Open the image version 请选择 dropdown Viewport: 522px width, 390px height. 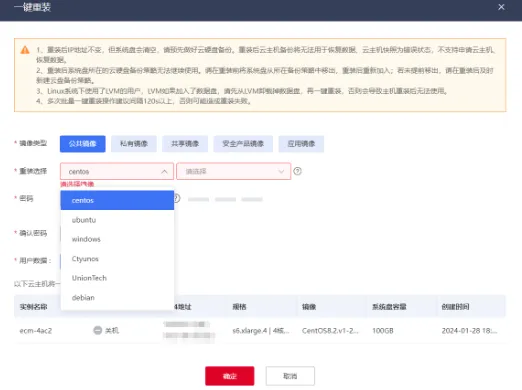pyautogui.click(x=233, y=171)
